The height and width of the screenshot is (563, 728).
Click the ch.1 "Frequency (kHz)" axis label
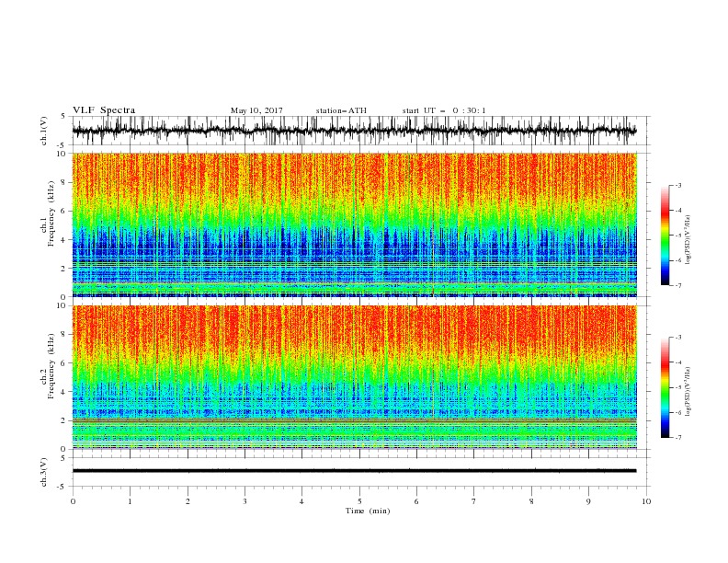[x=51, y=213]
